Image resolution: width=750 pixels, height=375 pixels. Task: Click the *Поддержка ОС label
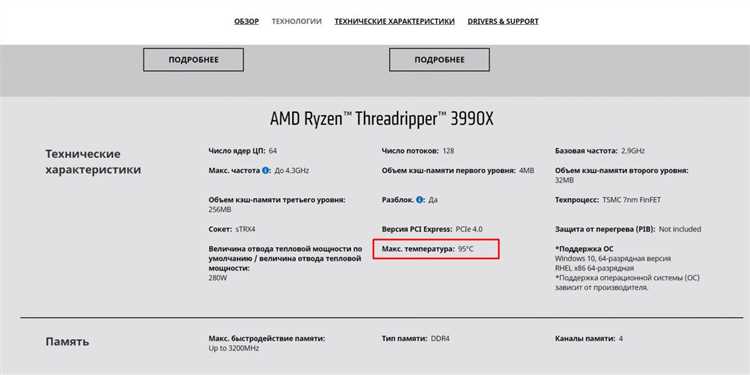coord(584,249)
